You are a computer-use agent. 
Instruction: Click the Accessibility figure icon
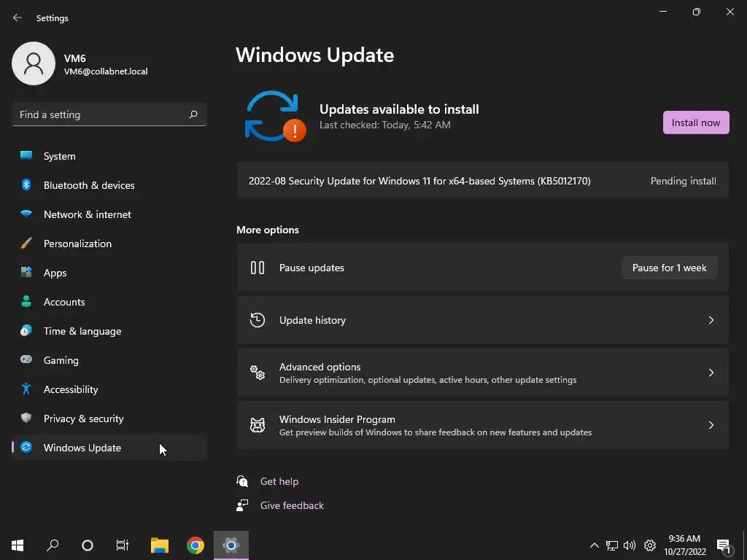[26, 389]
